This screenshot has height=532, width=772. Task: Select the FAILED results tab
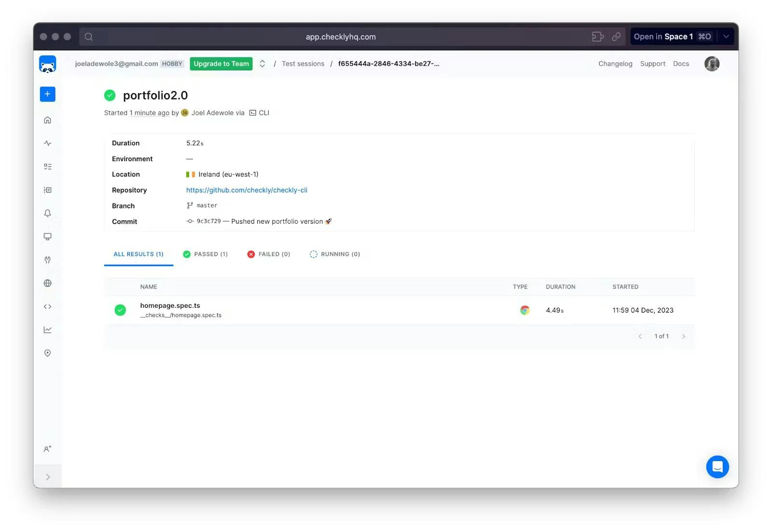[x=268, y=254]
